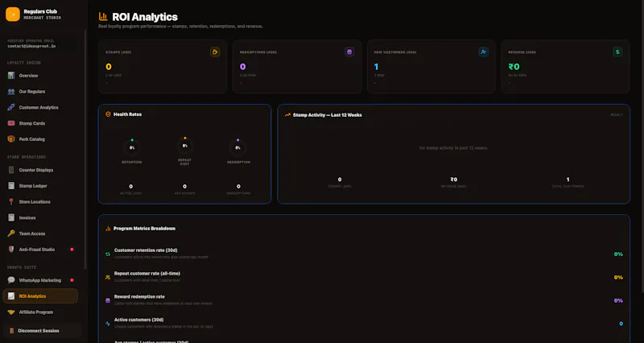Screen dimensions: 644x343
Task: Click the sidebar vertical scrollbar
Action: [x=85, y=150]
